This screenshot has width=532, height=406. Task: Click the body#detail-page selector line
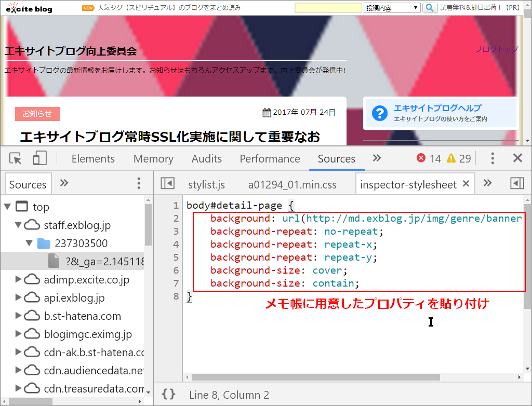tap(240, 206)
